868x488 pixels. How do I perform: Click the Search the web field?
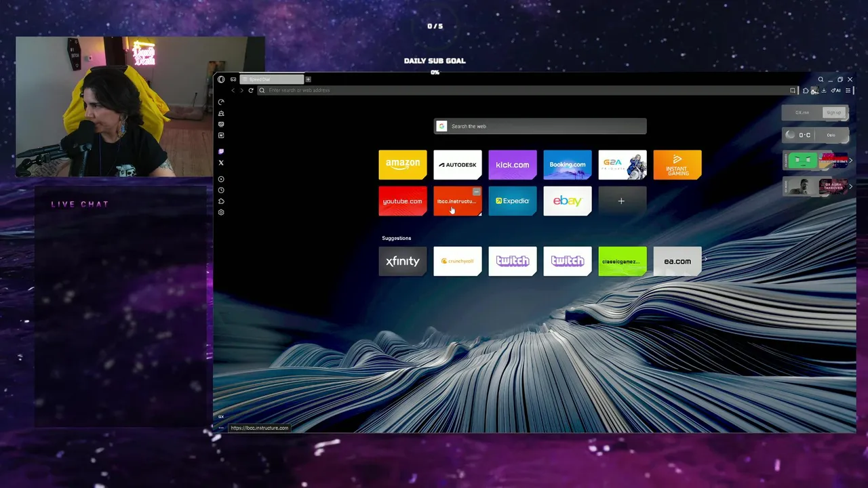(x=540, y=126)
